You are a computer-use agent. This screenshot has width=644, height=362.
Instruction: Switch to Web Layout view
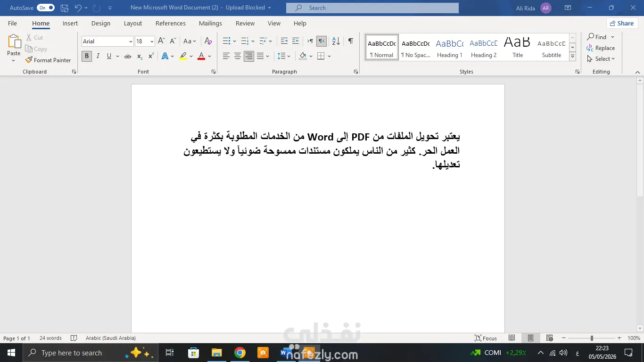click(x=549, y=338)
